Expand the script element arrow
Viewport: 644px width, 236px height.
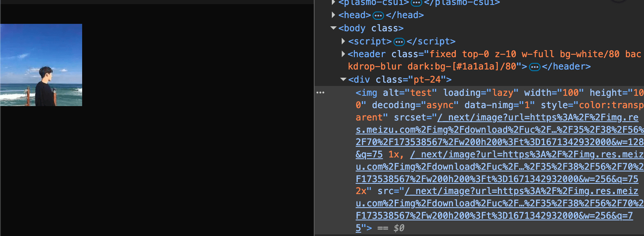pos(343,41)
